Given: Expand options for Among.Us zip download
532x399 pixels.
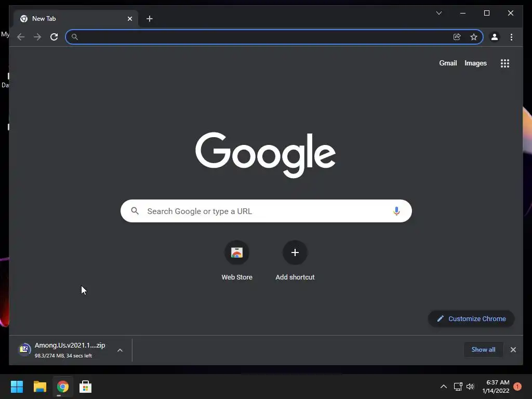Looking at the screenshot, I should 120,350.
